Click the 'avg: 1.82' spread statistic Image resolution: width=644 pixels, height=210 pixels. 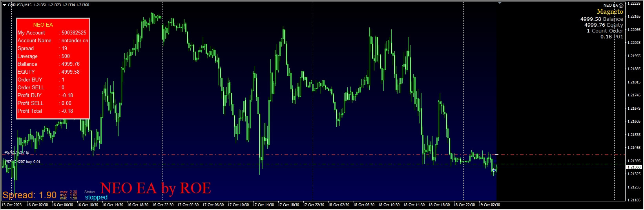tap(69, 195)
